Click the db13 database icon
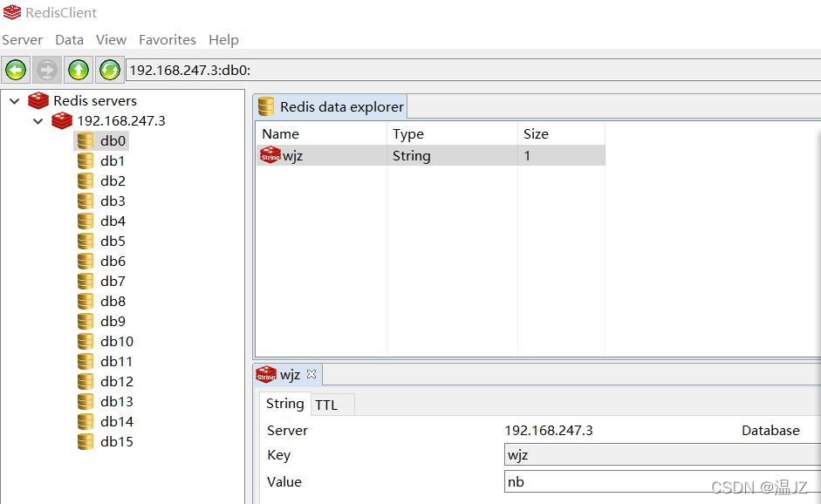 (86, 401)
